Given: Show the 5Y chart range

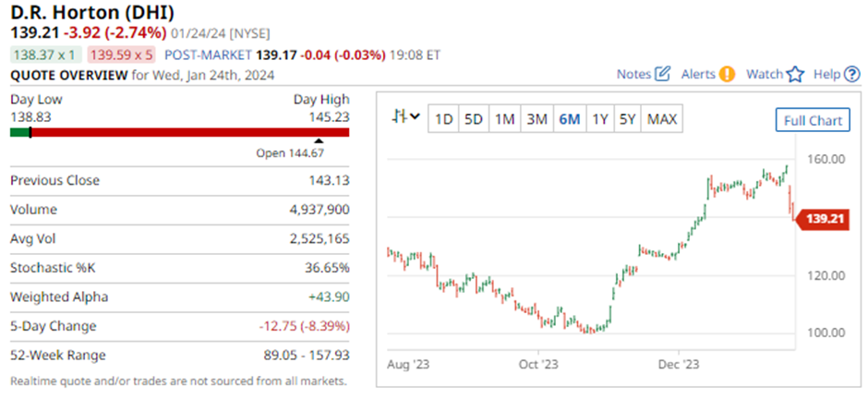Looking at the screenshot, I should tap(628, 119).
